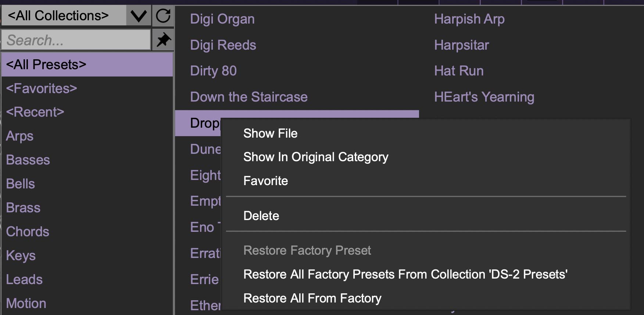This screenshot has height=315, width=644.
Task: Select Show File from context menu
Action: pyautogui.click(x=270, y=133)
